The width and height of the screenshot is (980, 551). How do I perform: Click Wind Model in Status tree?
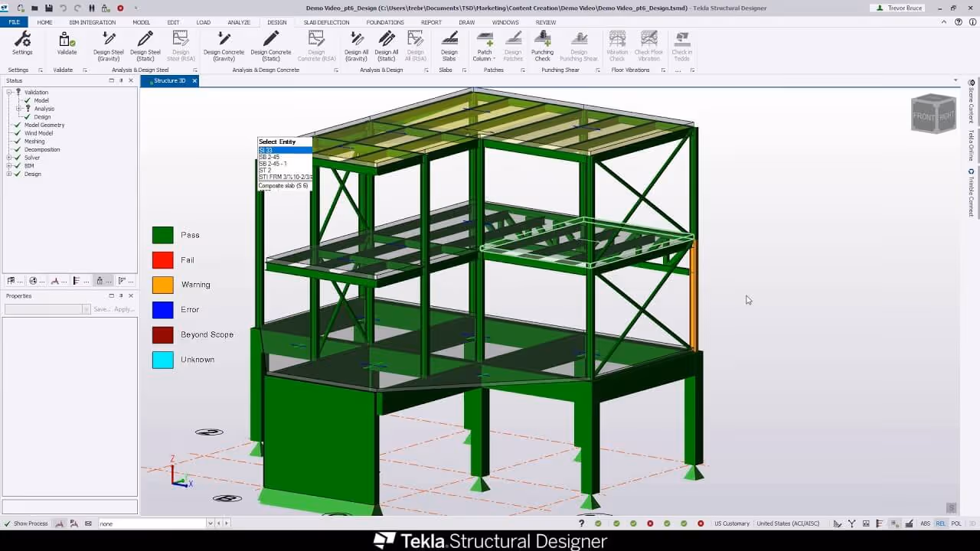[x=38, y=133]
